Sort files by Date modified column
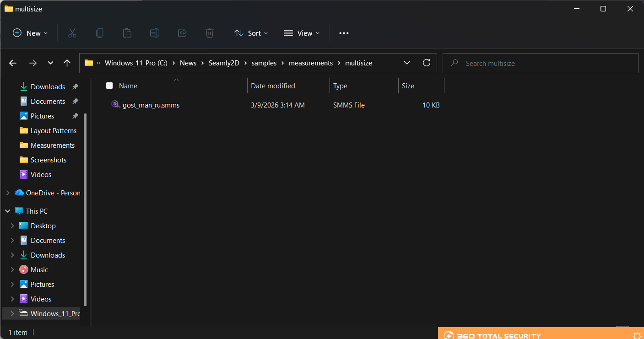 coord(273,86)
